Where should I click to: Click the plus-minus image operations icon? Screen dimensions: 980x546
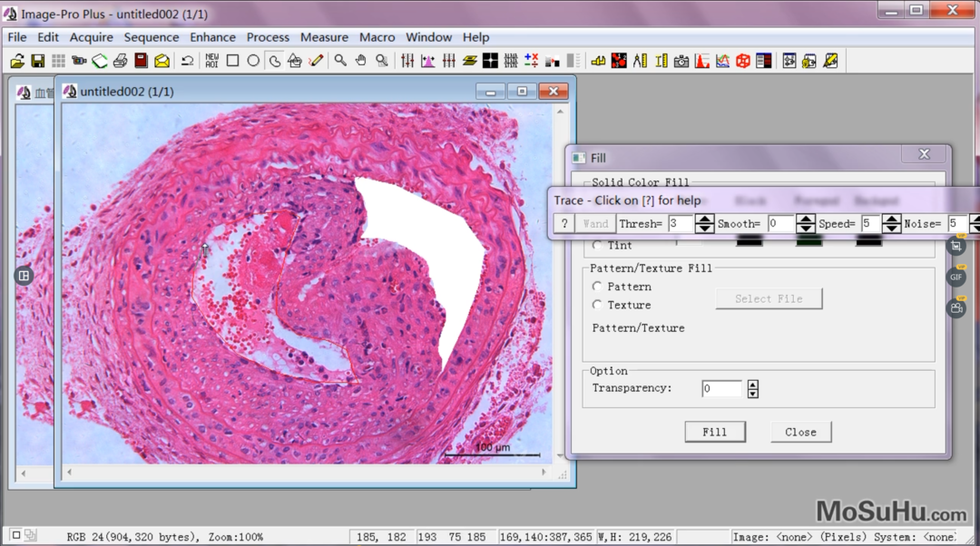click(531, 61)
